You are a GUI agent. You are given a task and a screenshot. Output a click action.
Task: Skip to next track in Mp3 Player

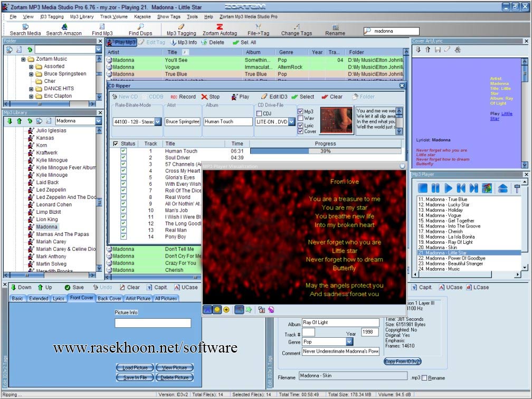point(474,188)
